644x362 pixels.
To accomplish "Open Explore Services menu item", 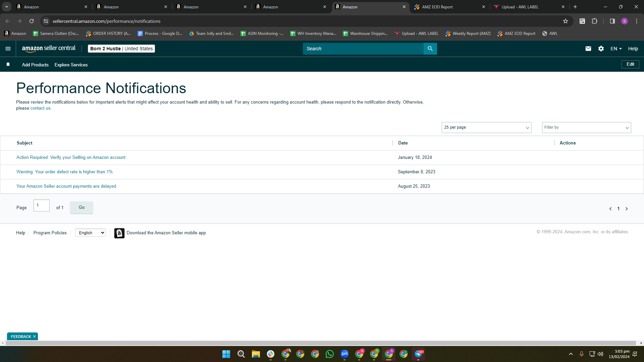I will tap(71, 65).
